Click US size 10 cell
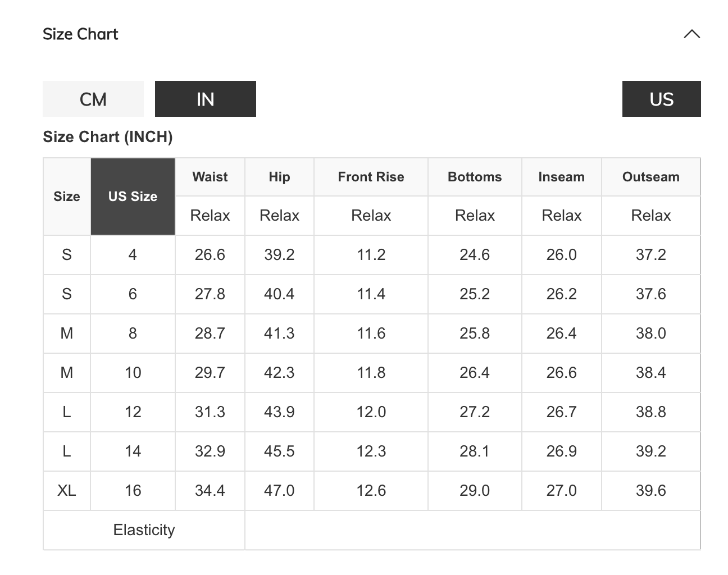 pos(133,373)
